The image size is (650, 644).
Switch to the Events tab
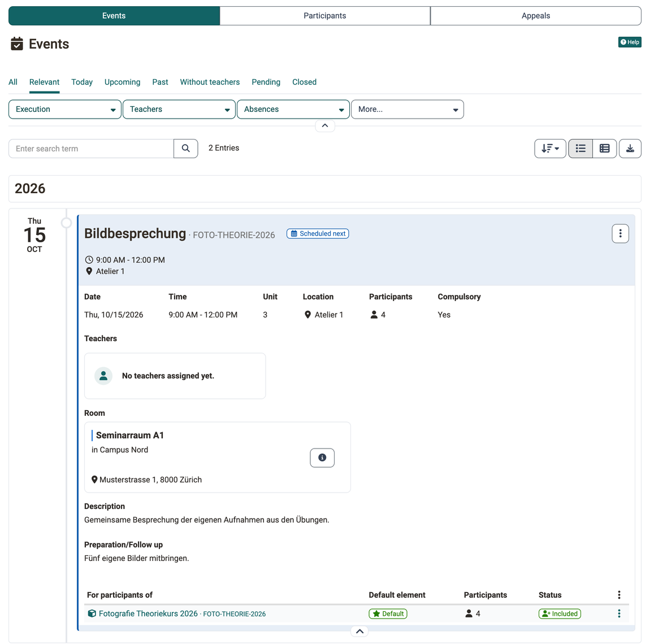(x=114, y=16)
